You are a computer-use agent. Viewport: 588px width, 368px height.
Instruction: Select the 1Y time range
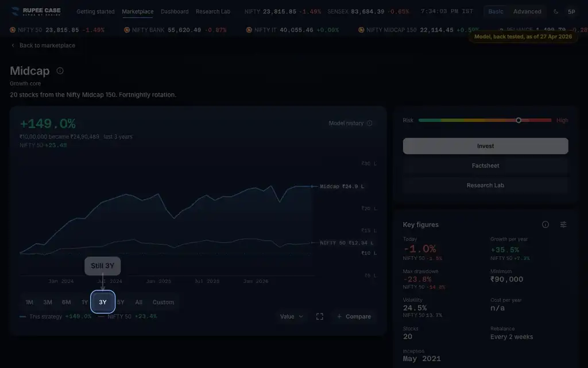[85, 302]
